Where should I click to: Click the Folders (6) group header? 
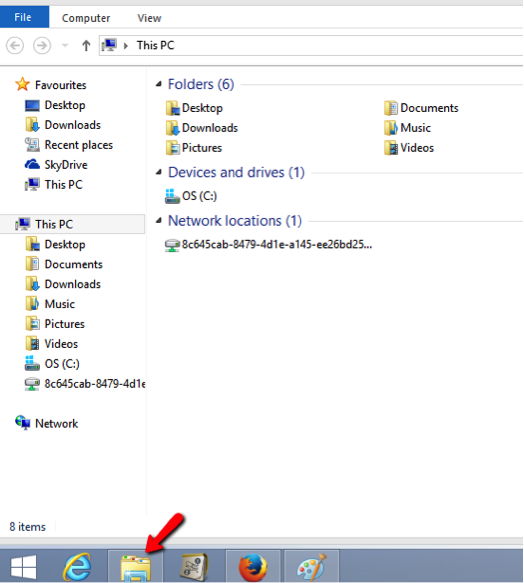(x=201, y=84)
